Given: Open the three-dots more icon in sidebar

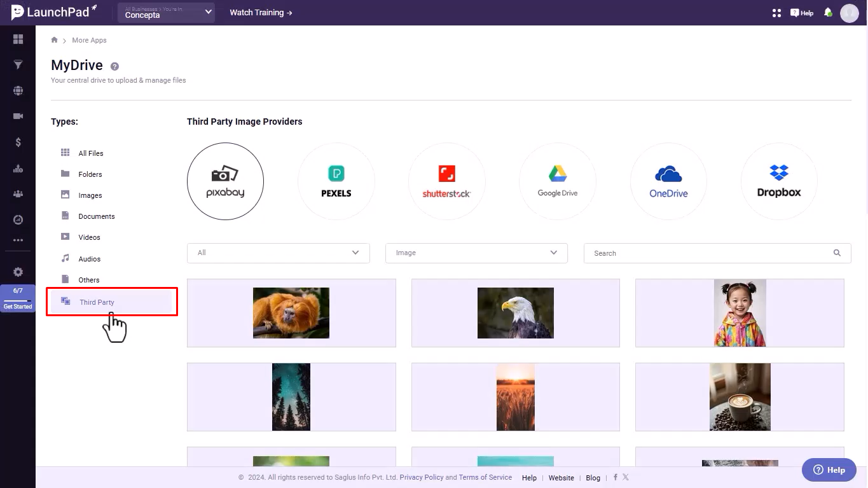Looking at the screenshot, I should point(18,241).
